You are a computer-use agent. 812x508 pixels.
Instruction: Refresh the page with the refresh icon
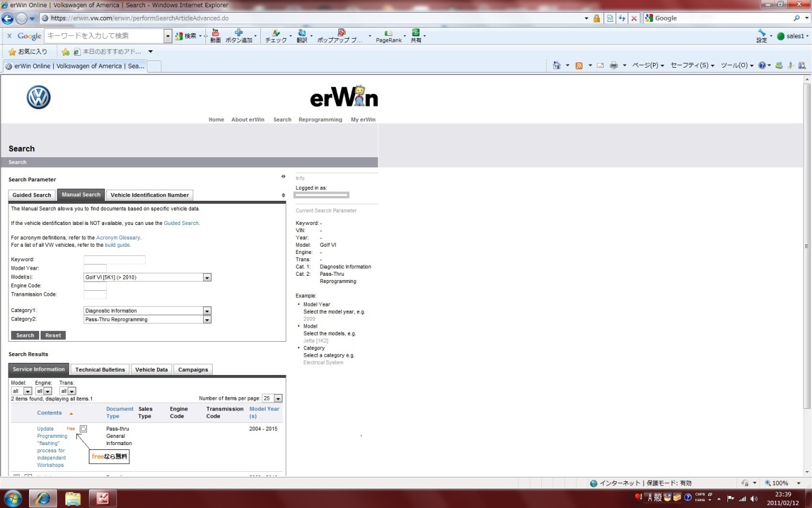(622, 18)
